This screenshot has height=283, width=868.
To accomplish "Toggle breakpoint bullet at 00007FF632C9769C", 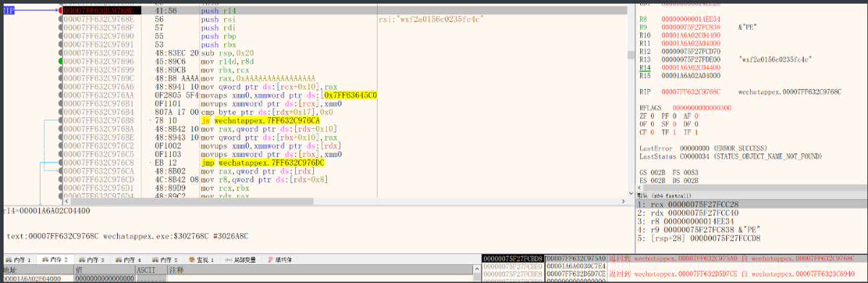I will coord(60,78).
